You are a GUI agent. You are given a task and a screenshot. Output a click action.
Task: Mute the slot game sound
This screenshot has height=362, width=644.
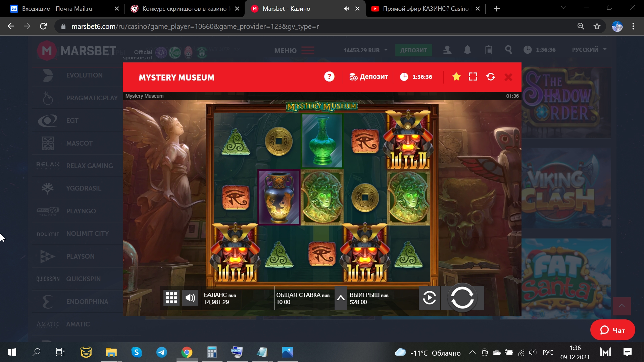click(190, 298)
